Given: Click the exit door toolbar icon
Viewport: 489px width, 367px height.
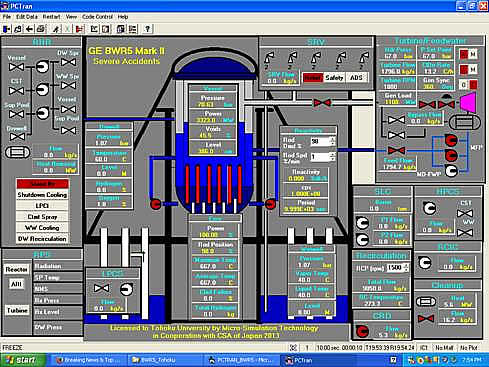Looking at the screenshot, I should tap(7, 29).
